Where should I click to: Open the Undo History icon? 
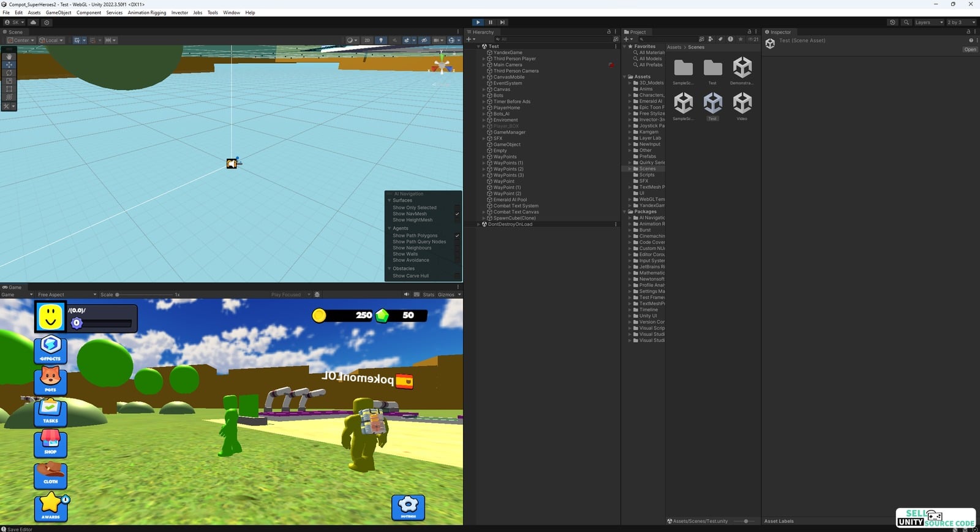[x=892, y=22]
